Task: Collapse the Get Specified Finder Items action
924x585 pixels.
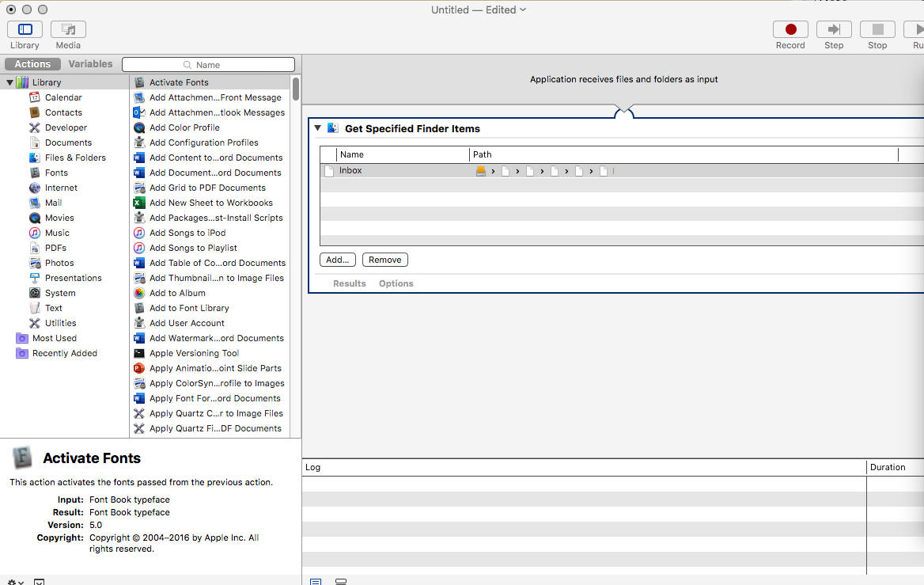Action: point(318,127)
